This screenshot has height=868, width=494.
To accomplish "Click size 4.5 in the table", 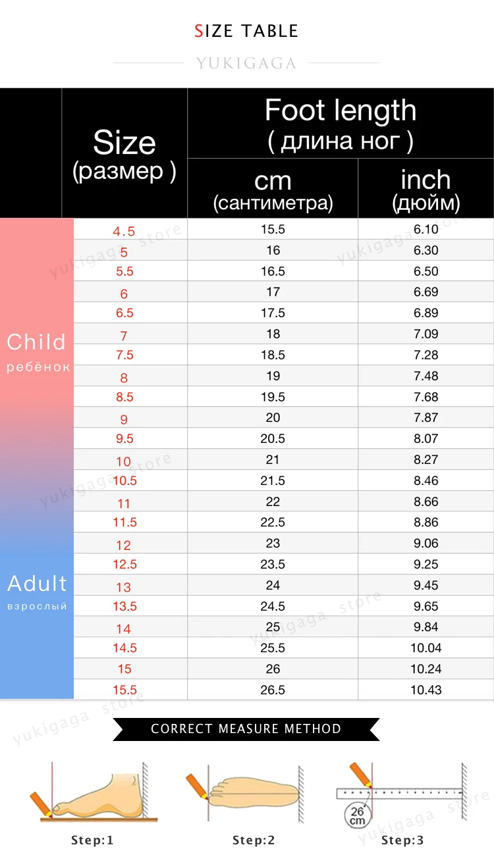I will (x=124, y=231).
